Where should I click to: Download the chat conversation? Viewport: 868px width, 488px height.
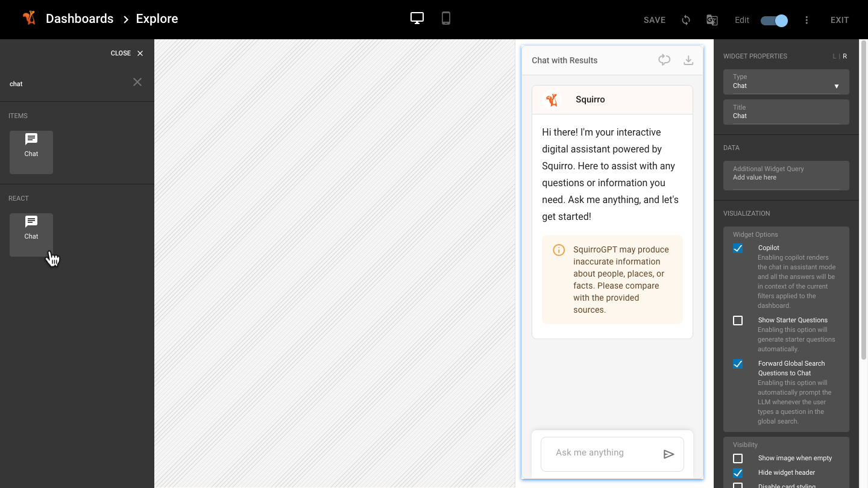688,60
